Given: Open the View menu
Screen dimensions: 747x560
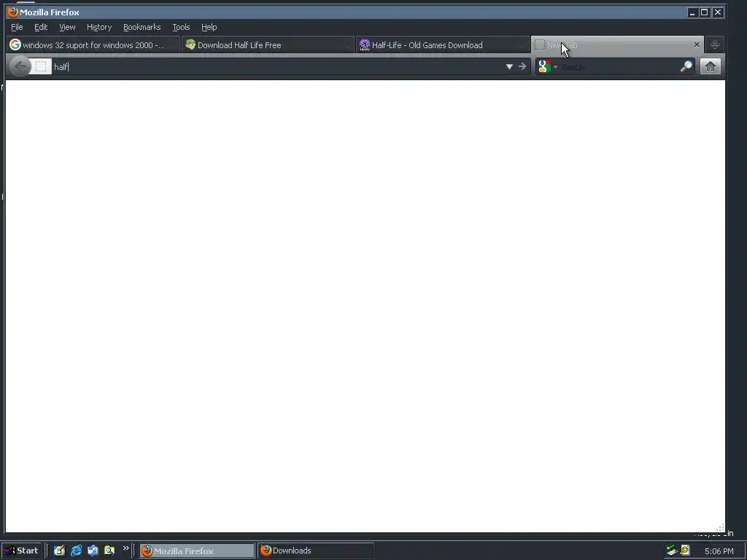Looking at the screenshot, I should (x=67, y=27).
